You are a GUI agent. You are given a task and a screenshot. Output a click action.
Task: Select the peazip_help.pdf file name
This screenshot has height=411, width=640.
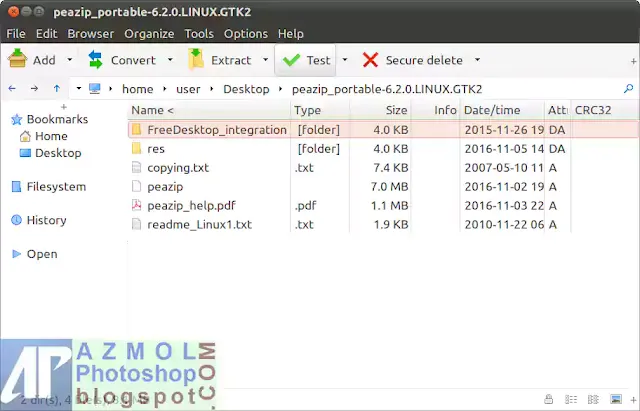191,205
